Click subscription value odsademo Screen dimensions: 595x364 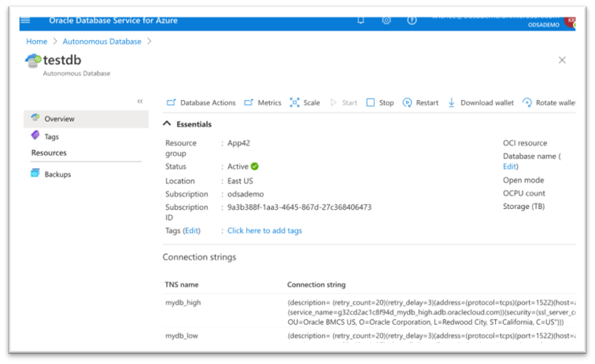[x=246, y=193]
